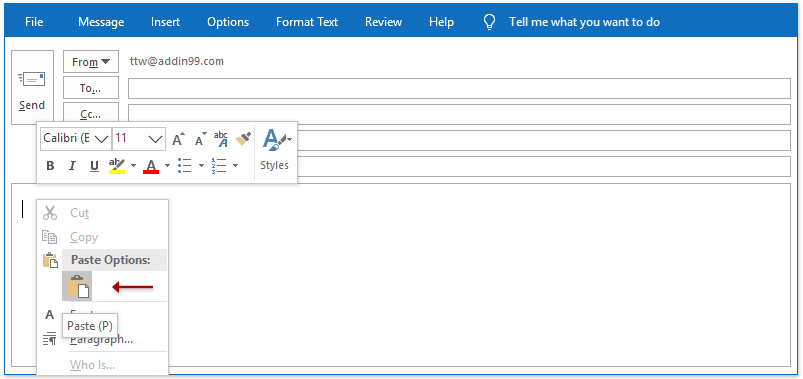The image size is (803, 379).
Task: Switch to the Insert ribbon tab
Action: click(165, 22)
